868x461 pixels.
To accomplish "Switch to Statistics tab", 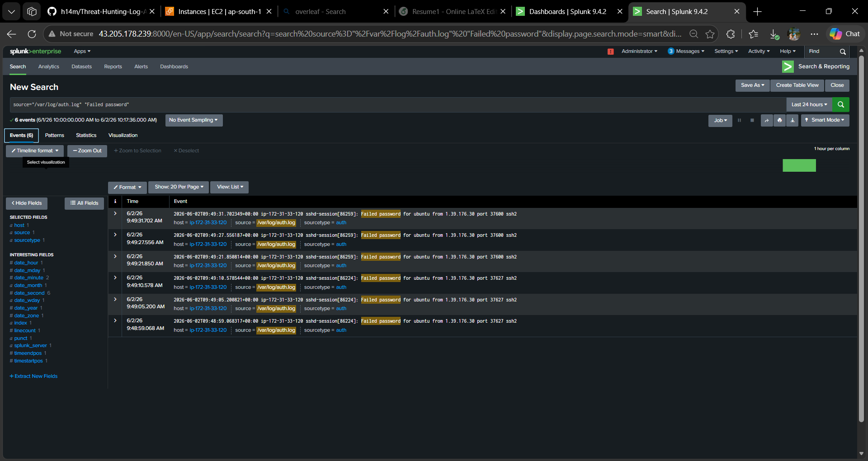I will click(86, 136).
